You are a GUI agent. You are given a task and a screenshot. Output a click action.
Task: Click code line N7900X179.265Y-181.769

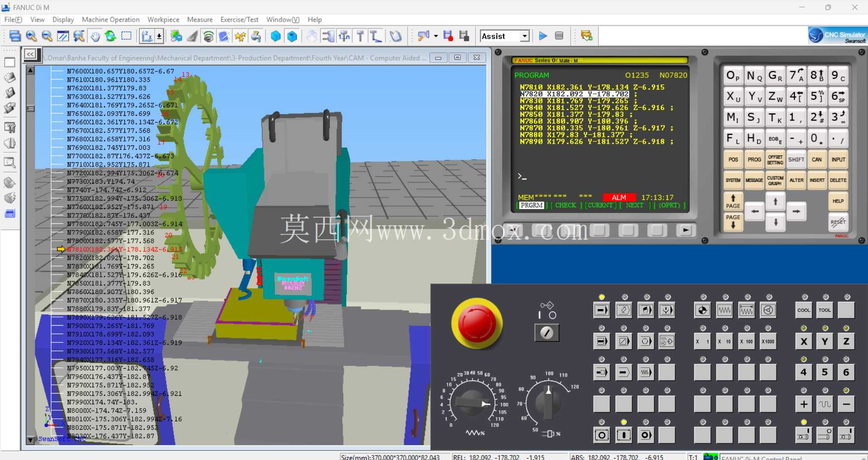pyautogui.click(x=110, y=326)
